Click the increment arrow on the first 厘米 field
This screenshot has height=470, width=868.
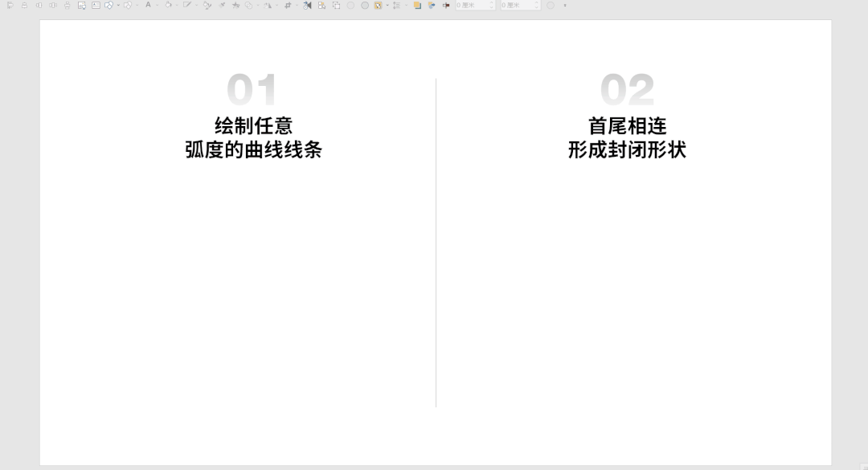(x=491, y=3)
